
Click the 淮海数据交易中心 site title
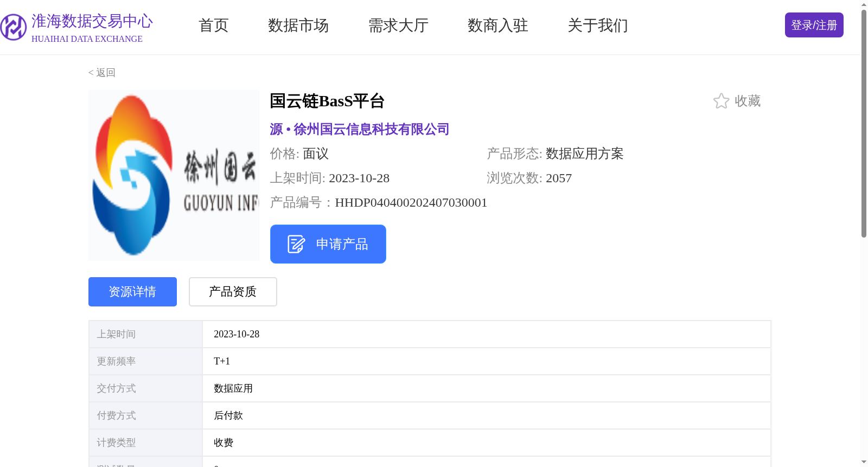coord(92,21)
